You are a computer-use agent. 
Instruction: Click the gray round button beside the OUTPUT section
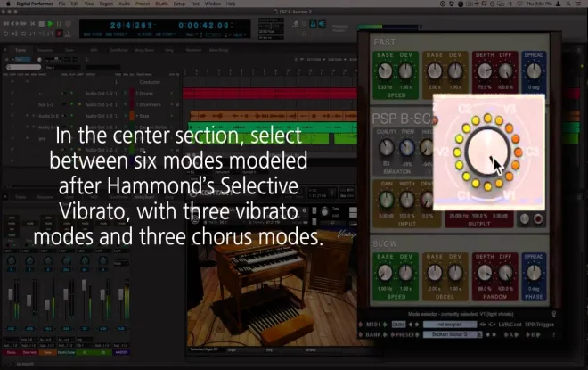click(x=524, y=218)
